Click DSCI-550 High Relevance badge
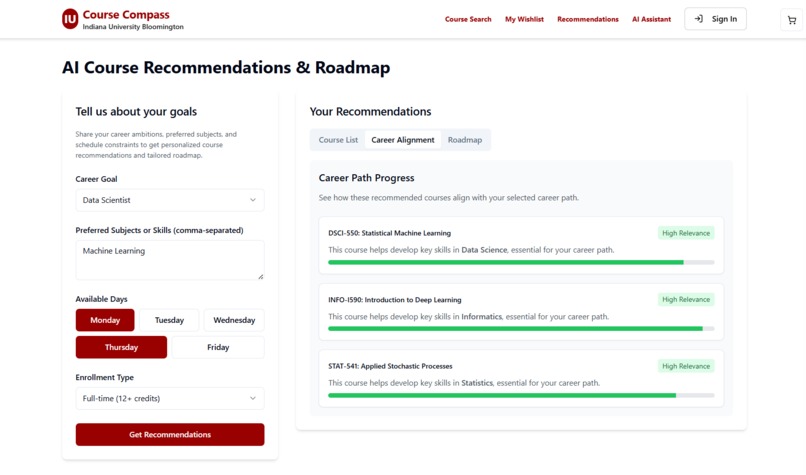806x475 pixels. click(686, 233)
